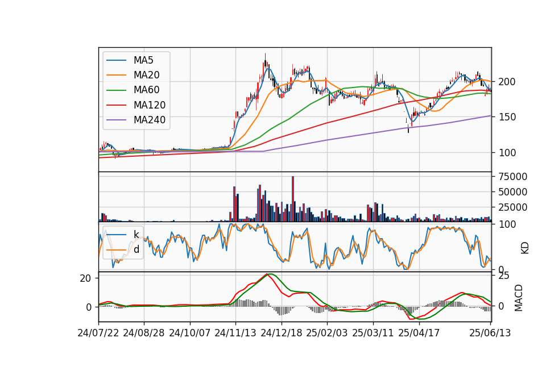Click the 25000 volume axis tick

tap(513, 207)
